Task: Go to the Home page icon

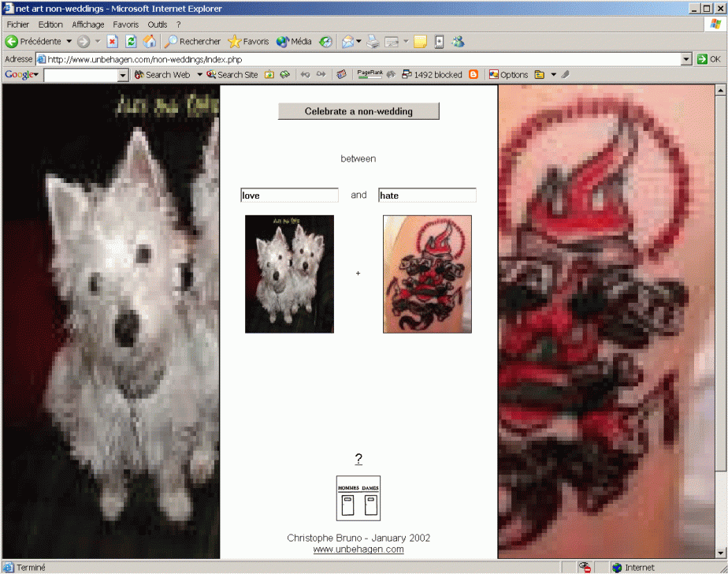Action: 149,42
